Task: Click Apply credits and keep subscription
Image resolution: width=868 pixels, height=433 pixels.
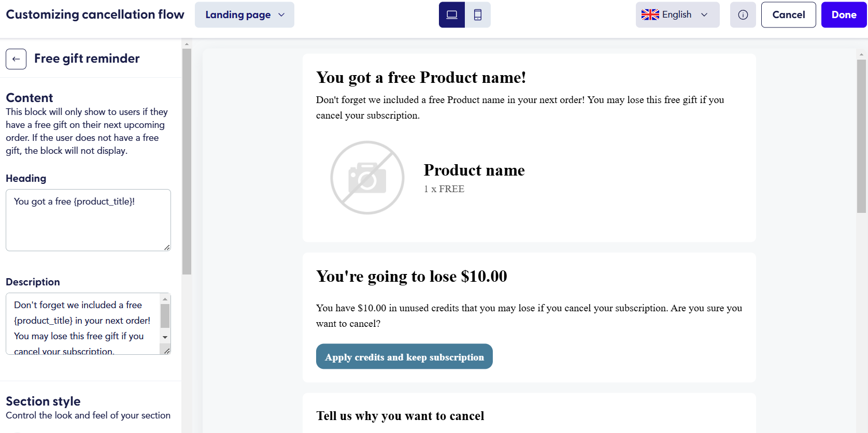Action: (x=404, y=356)
